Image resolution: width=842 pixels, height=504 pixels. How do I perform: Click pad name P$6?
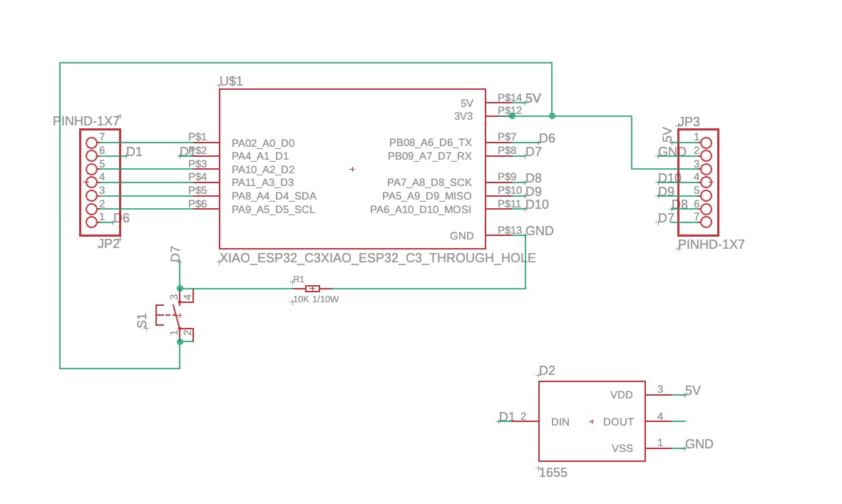pyautogui.click(x=197, y=203)
